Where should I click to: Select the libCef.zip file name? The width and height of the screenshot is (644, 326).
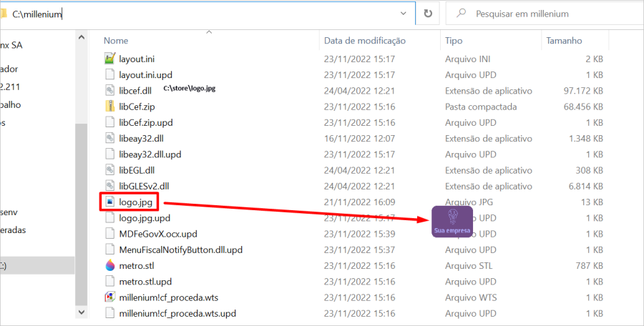tap(137, 107)
